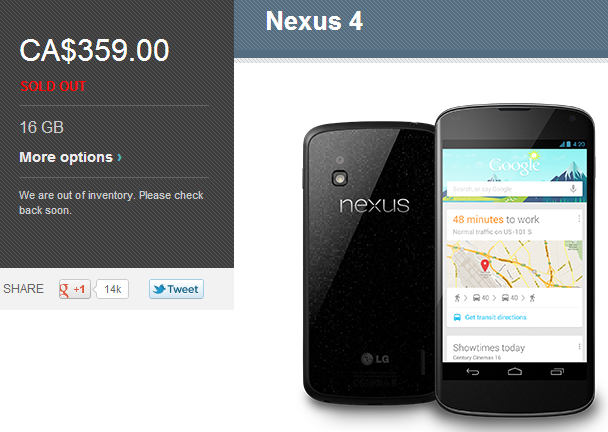Open the Showtimes today card overflow menu
The width and height of the screenshot is (608, 432).
pos(579,346)
